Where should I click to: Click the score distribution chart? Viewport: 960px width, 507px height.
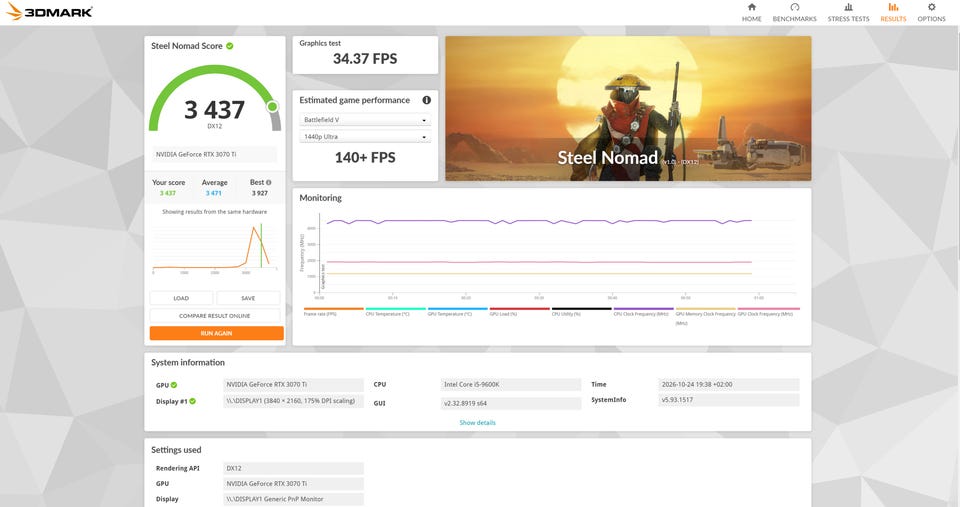point(215,247)
